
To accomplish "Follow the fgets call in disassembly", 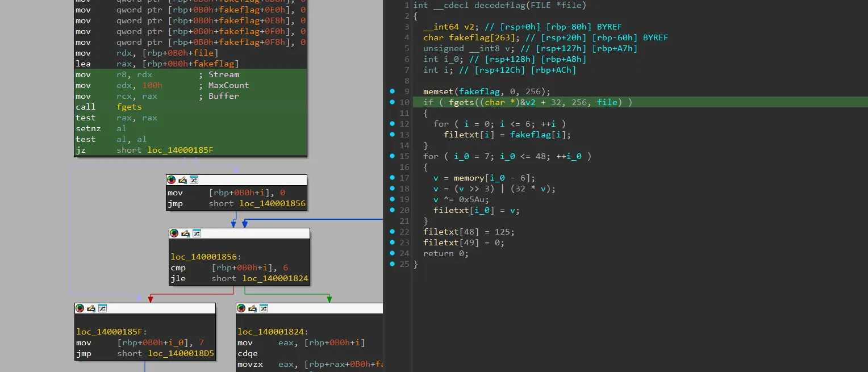I will point(129,107).
